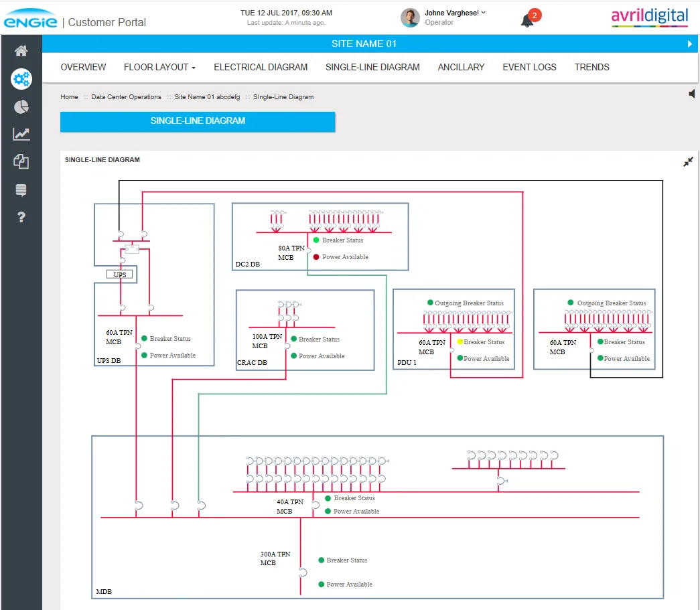View the Trends tab
700x610 pixels.
pyautogui.click(x=591, y=67)
